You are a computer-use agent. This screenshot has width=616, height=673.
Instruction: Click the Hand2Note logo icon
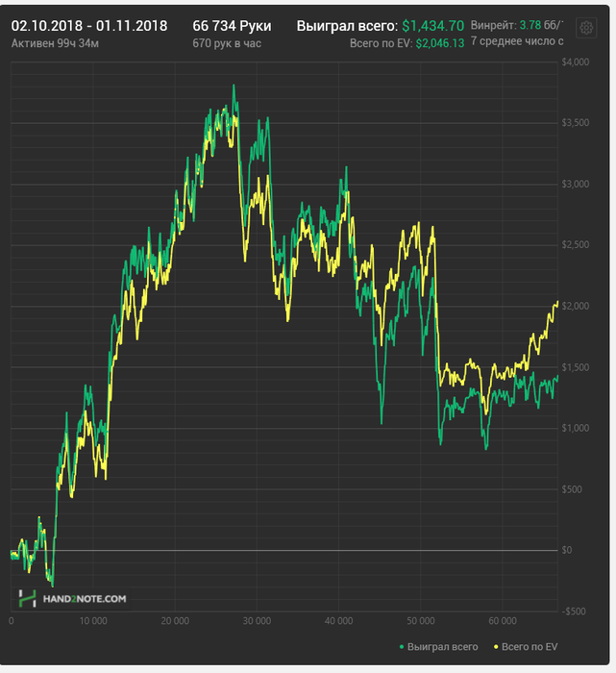coord(27,598)
